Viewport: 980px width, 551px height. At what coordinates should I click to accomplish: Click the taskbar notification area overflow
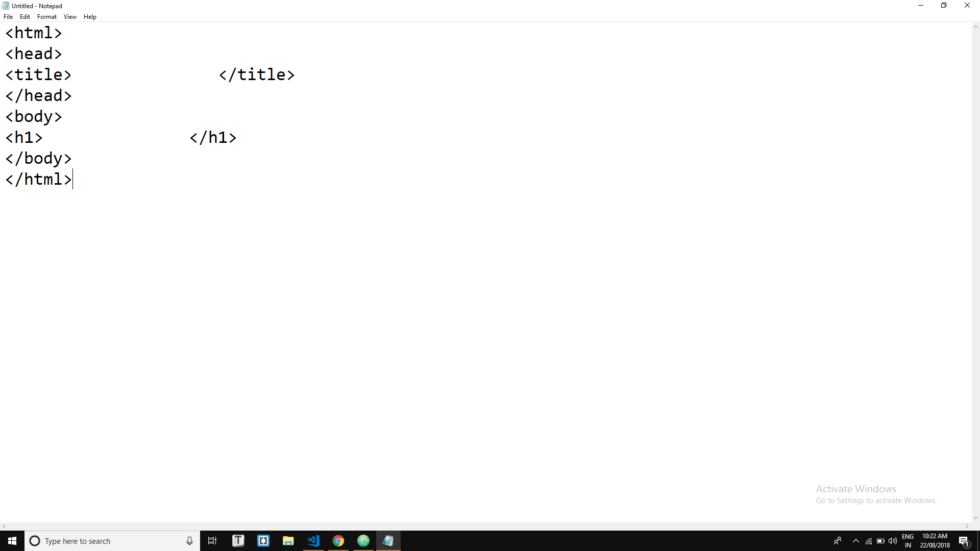point(855,541)
